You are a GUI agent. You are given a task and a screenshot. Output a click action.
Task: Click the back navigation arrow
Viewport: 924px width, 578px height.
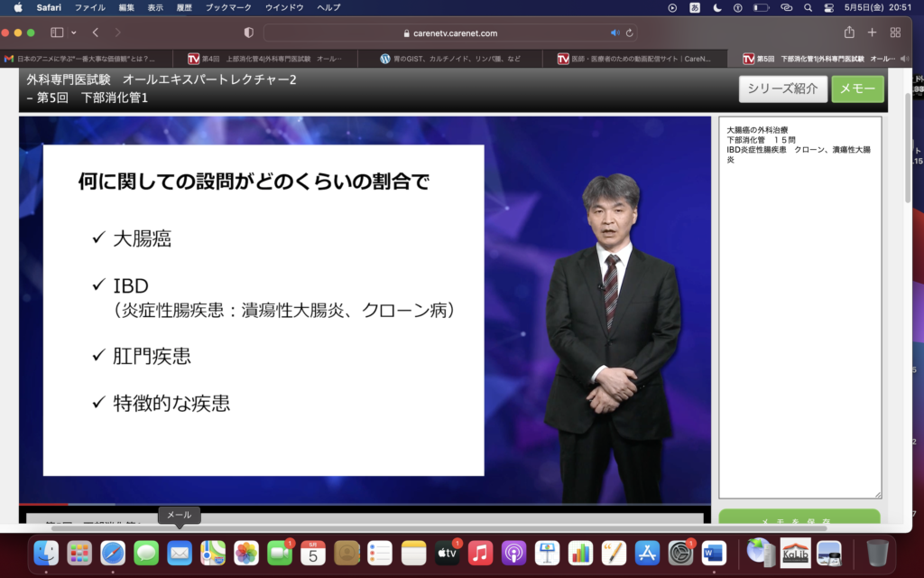96,33
